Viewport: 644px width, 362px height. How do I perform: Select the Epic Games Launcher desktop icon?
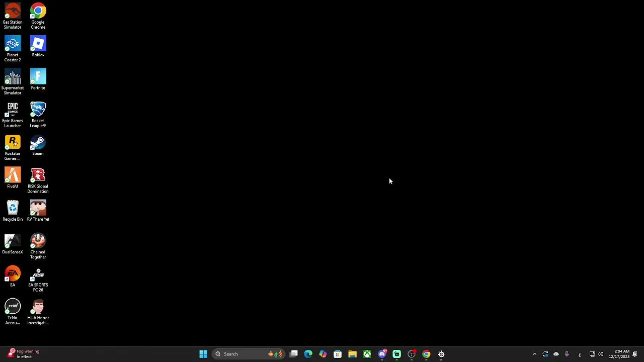[13, 115]
